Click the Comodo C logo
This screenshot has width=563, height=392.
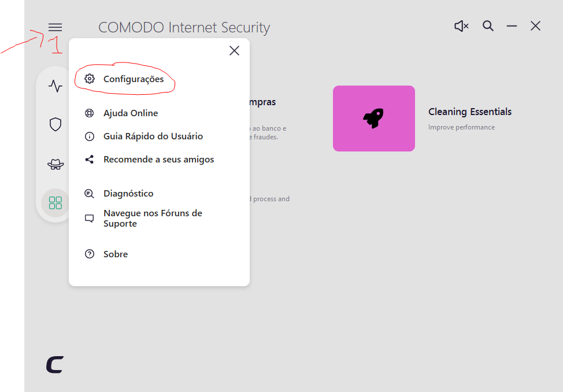click(x=55, y=364)
